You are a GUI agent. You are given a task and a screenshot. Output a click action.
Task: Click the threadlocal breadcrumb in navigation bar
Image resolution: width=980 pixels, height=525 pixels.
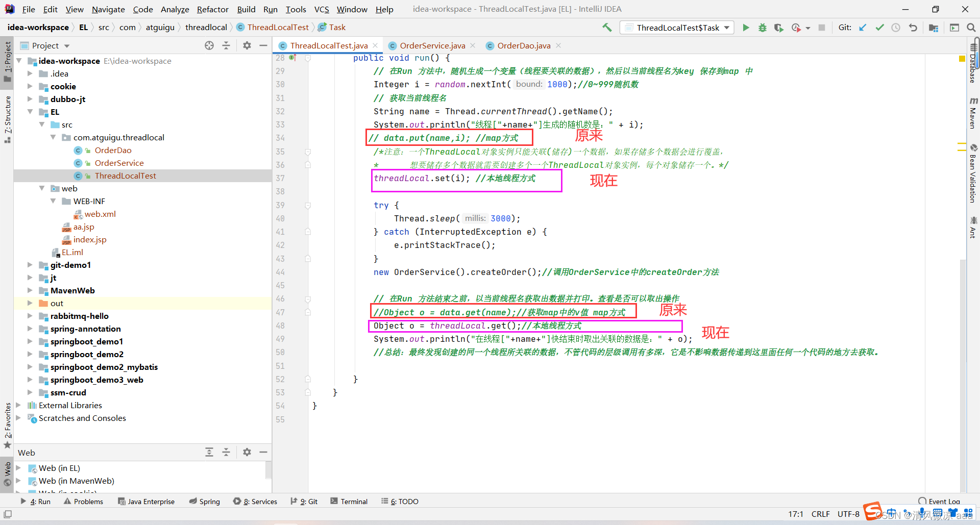click(206, 28)
